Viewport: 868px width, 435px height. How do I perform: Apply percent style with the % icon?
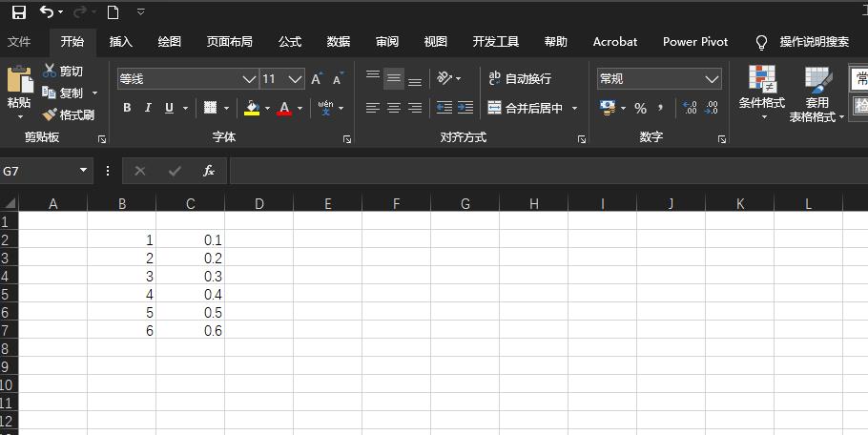(x=640, y=108)
